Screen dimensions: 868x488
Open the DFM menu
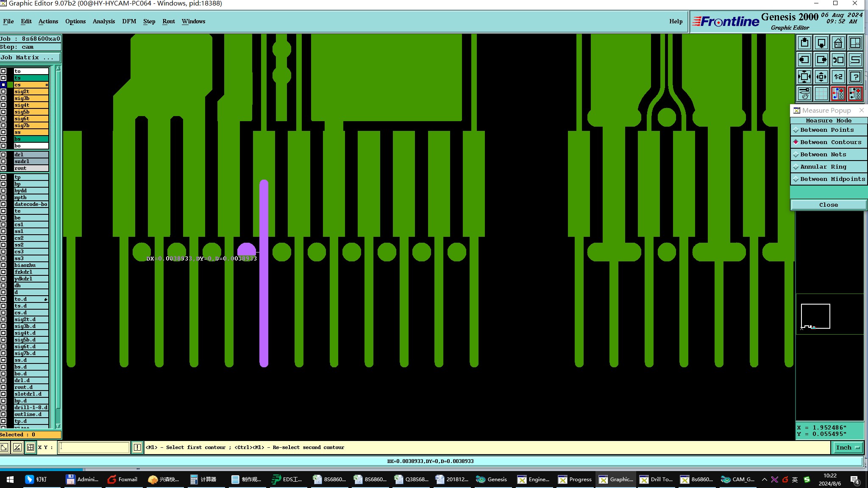point(129,21)
